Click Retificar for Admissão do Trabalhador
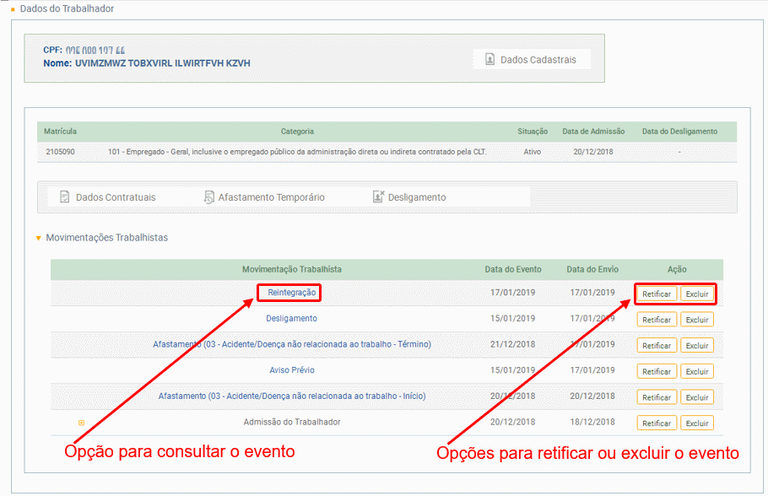This screenshot has height=496, width=768. [x=656, y=423]
